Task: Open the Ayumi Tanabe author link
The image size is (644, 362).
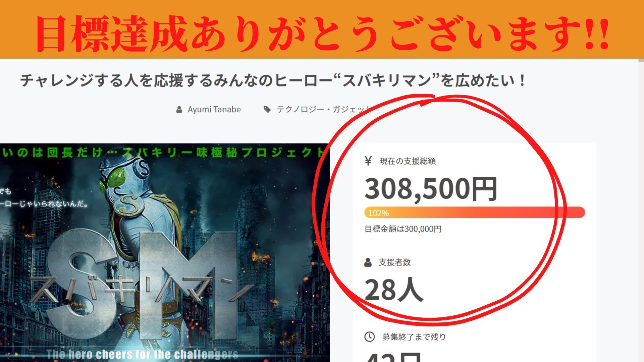Action: click(214, 110)
